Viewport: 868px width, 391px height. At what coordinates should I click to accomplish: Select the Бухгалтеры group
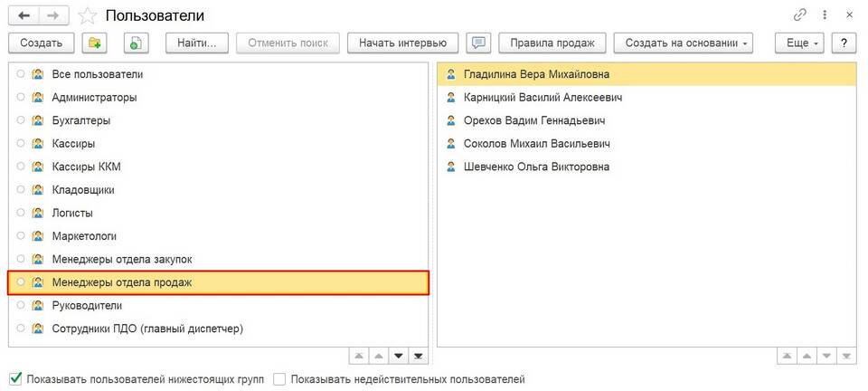(81, 120)
